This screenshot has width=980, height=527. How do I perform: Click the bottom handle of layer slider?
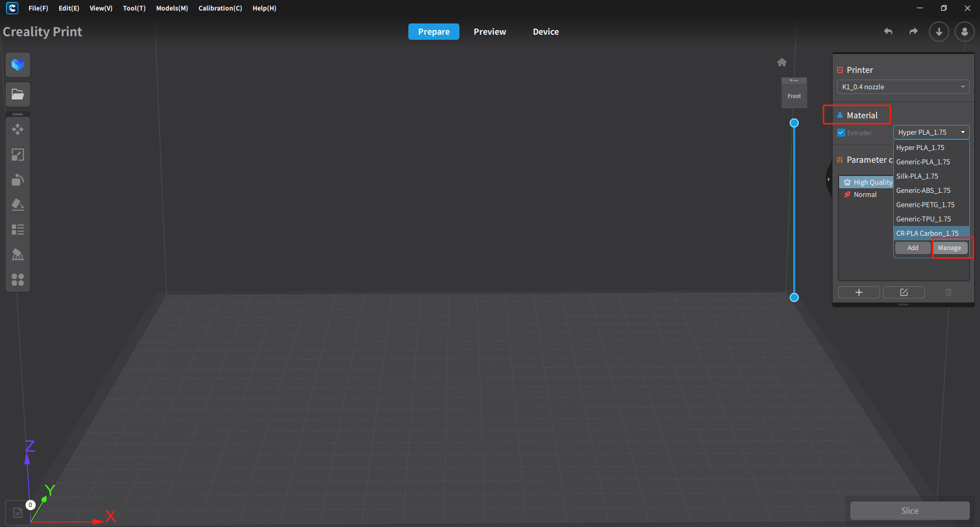pos(794,297)
